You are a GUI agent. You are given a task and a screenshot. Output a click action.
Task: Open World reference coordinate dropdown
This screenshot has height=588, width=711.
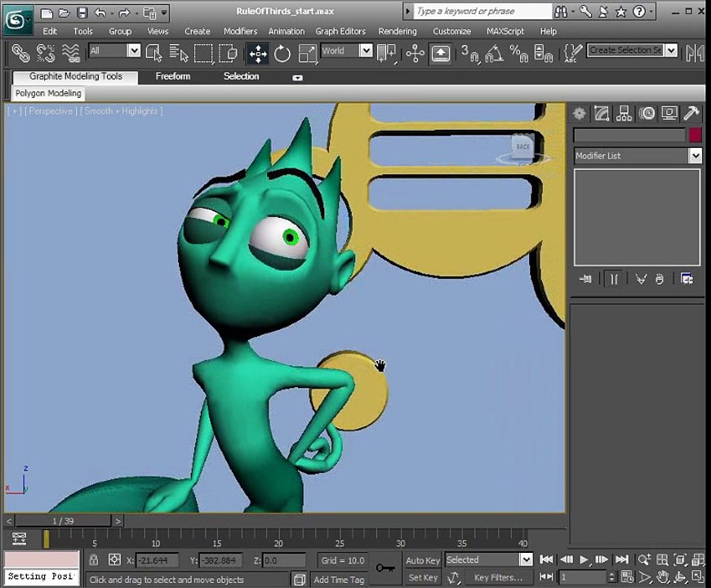(366, 51)
